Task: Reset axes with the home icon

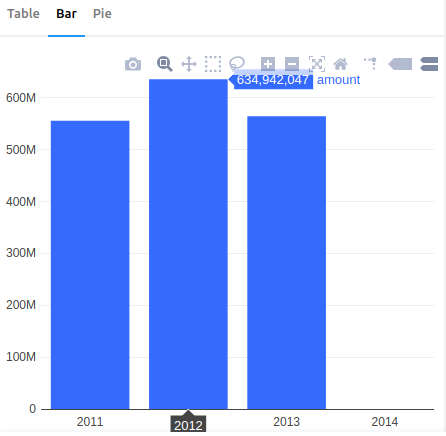Action: click(341, 64)
